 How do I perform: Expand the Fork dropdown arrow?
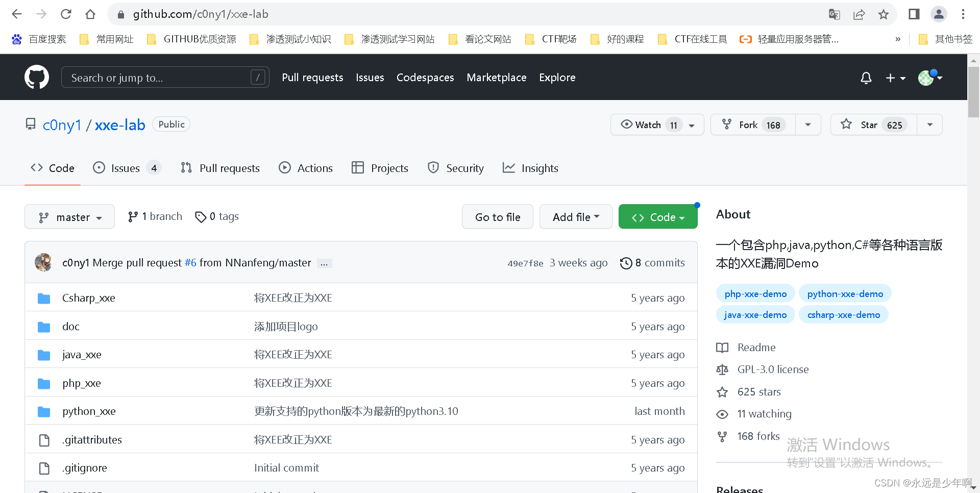808,125
